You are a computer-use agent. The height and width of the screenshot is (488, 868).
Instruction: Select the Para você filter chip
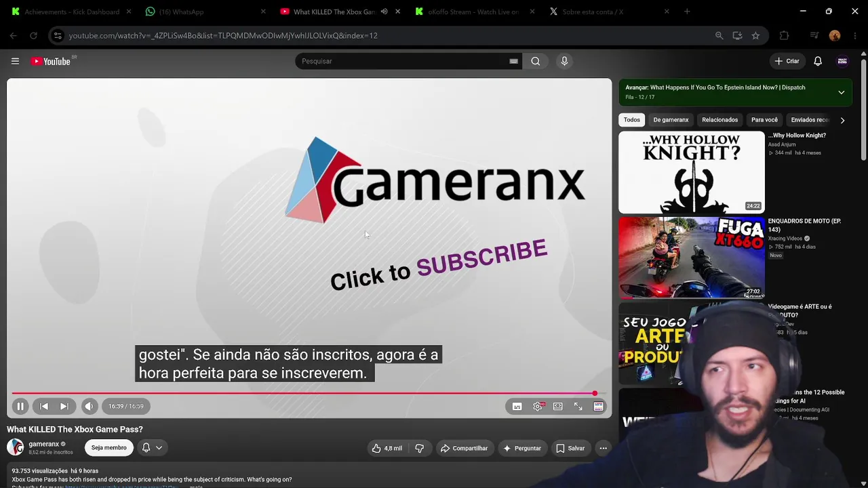pyautogui.click(x=764, y=120)
